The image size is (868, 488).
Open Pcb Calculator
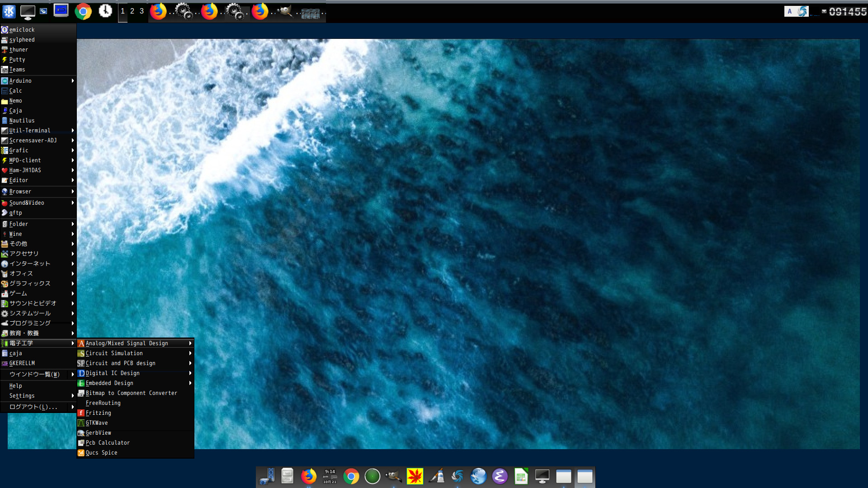click(x=108, y=442)
